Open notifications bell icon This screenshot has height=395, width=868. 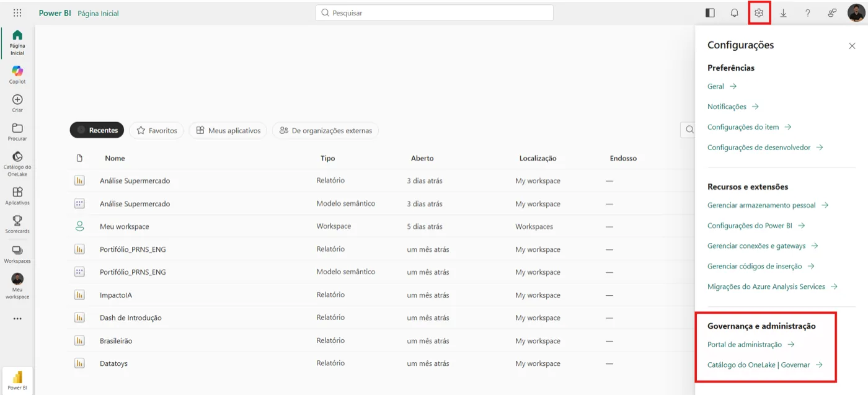pyautogui.click(x=735, y=13)
